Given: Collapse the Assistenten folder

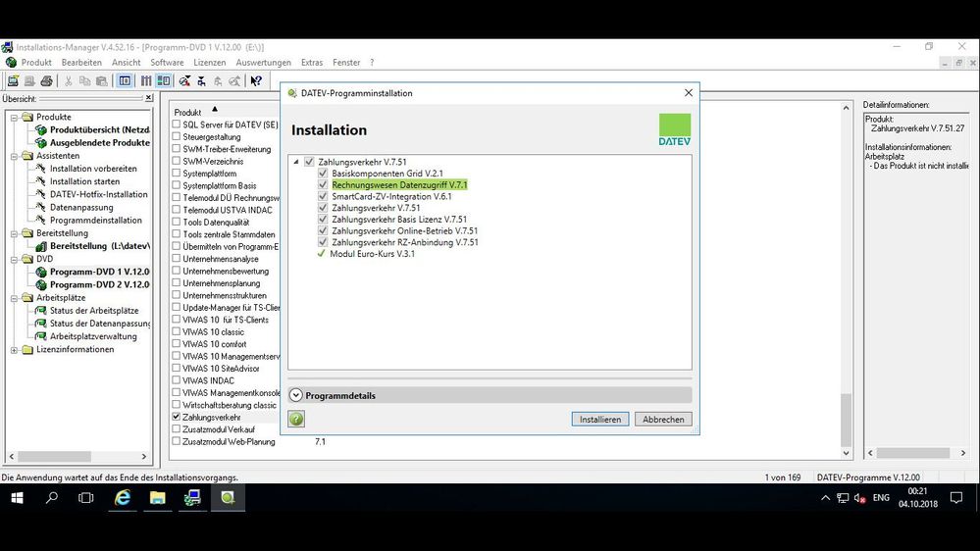Looking at the screenshot, I should [14, 156].
